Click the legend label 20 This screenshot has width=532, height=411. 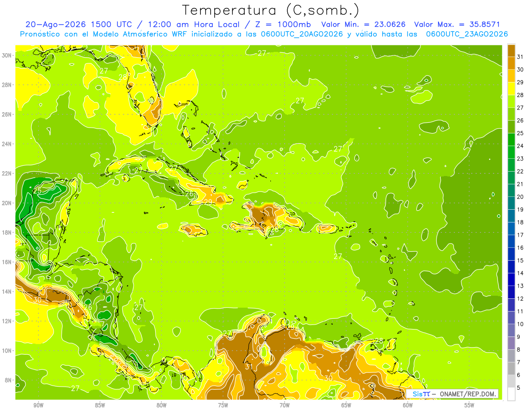(520, 197)
